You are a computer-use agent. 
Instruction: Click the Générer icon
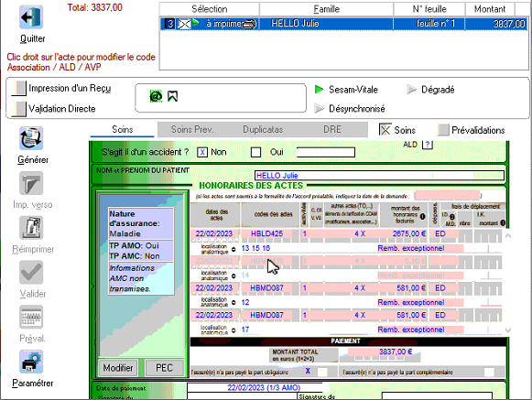[31, 138]
